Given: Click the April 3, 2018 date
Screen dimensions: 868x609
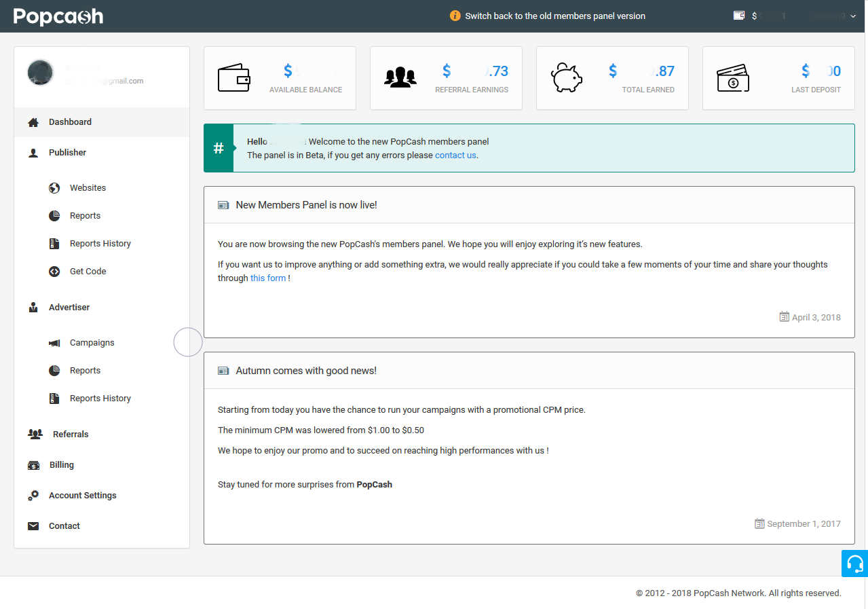Looking at the screenshot, I should 816,318.
